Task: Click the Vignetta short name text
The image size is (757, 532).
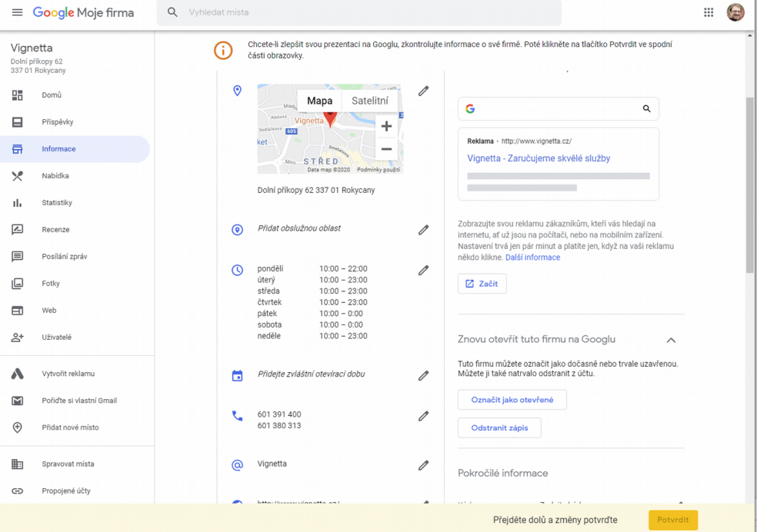Action: [272, 464]
